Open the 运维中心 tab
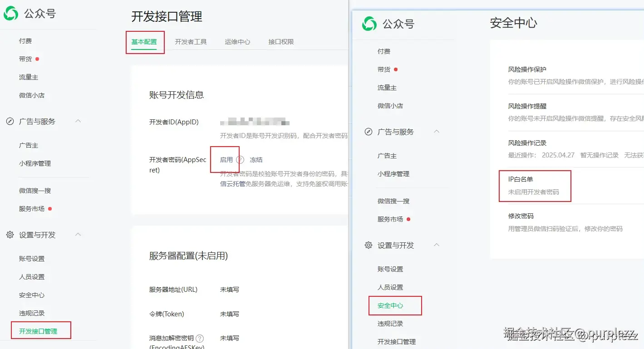The height and width of the screenshot is (349, 644). point(237,42)
